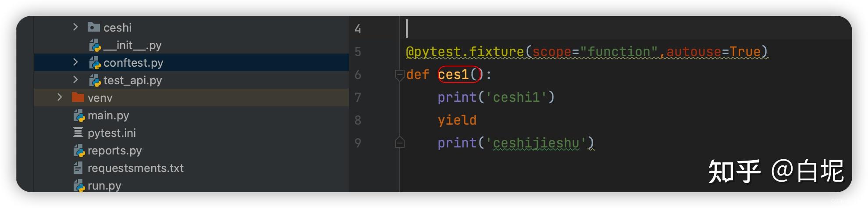Click the pytest.ini config file icon
The height and width of the screenshot is (208, 868).
(78, 133)
